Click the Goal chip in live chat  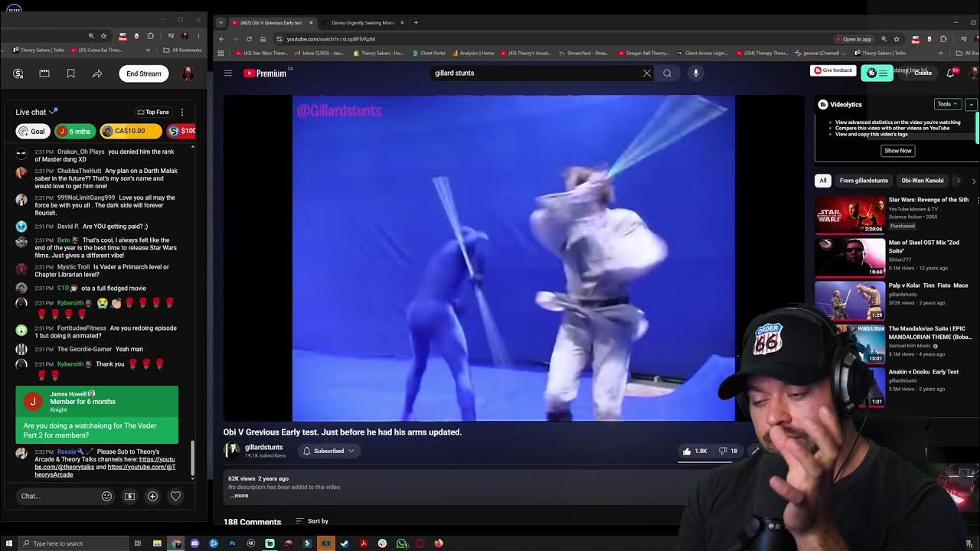tap(32, 131)
